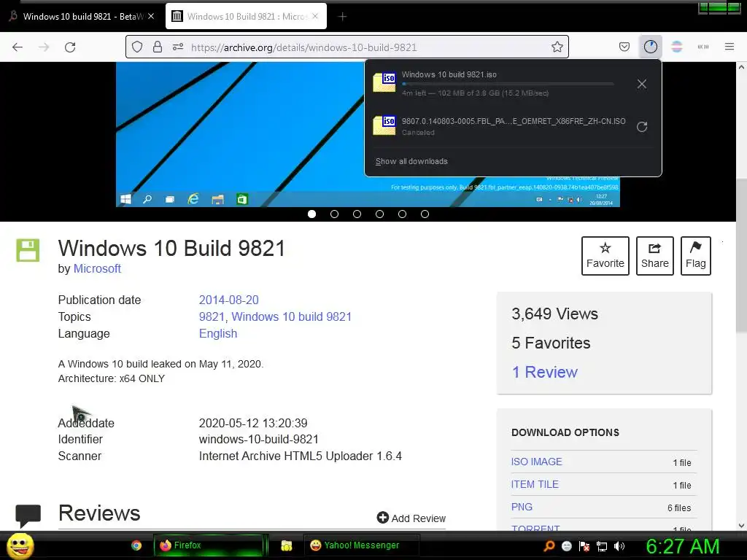Open the Firefox hamburger menu

tap(729, 47)
